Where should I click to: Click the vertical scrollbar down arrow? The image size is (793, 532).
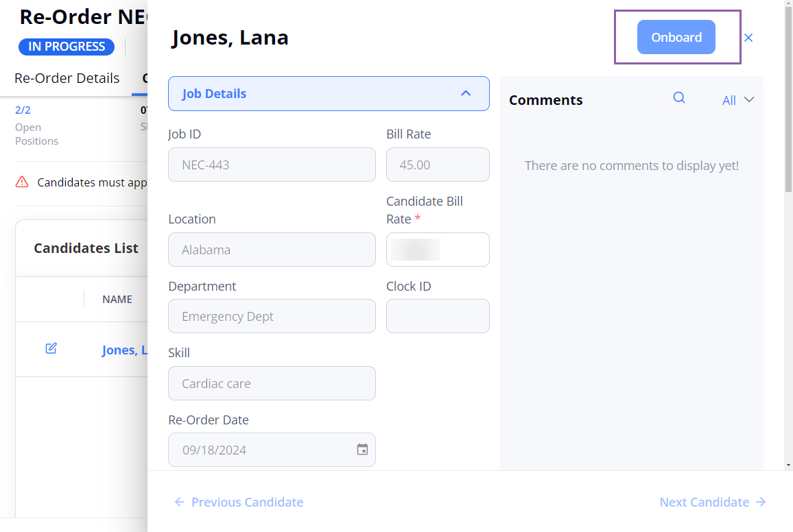(x=788, y=465)
